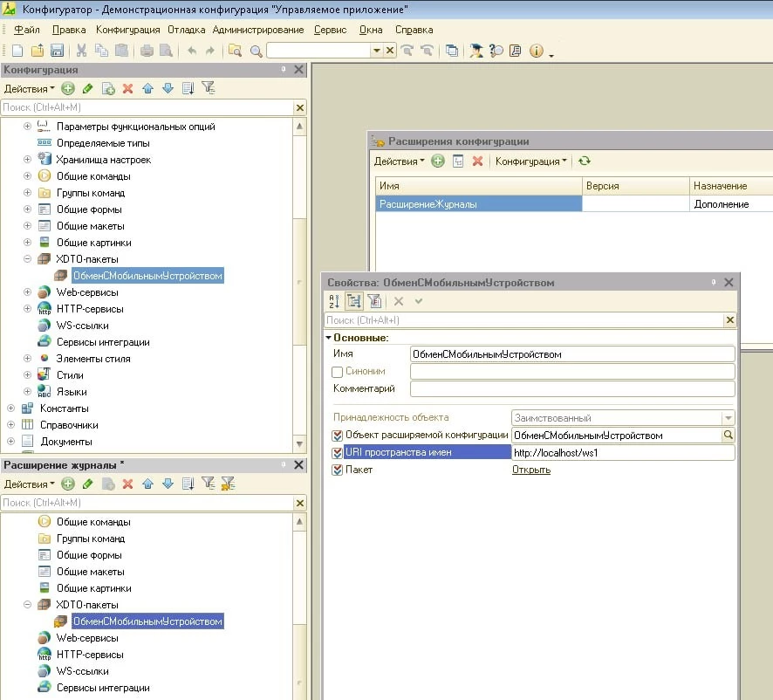This screenshot has width=773, height=700.
Task: Open the Конфигурация dropdown in extensions window
Action: [531, 161]
